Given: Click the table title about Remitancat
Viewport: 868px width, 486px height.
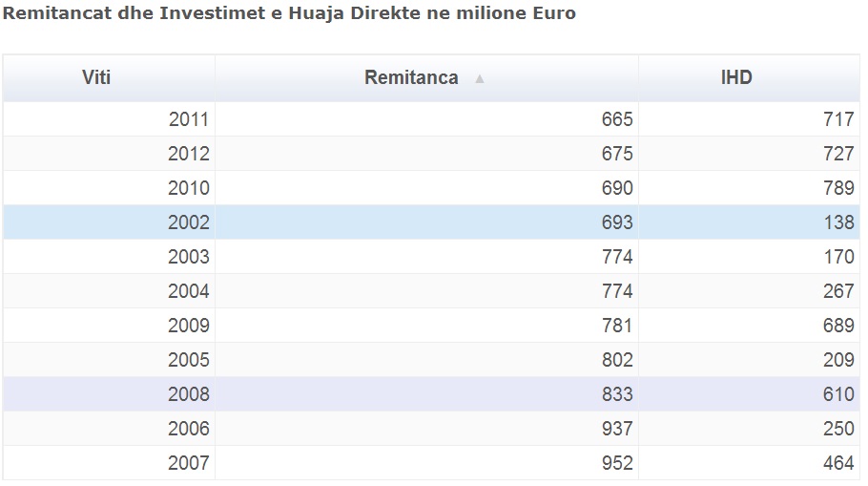Looking at the screenshot, I should click(290, 14).
